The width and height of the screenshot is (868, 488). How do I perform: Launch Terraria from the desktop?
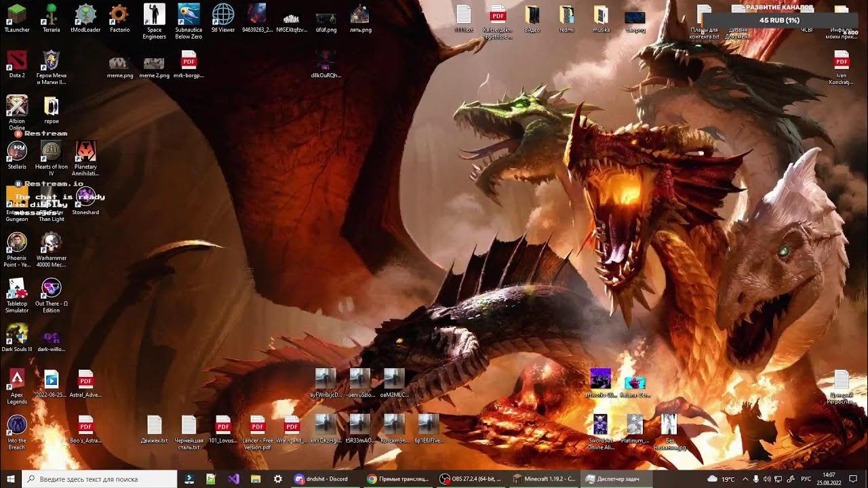(x=52, y=18)
